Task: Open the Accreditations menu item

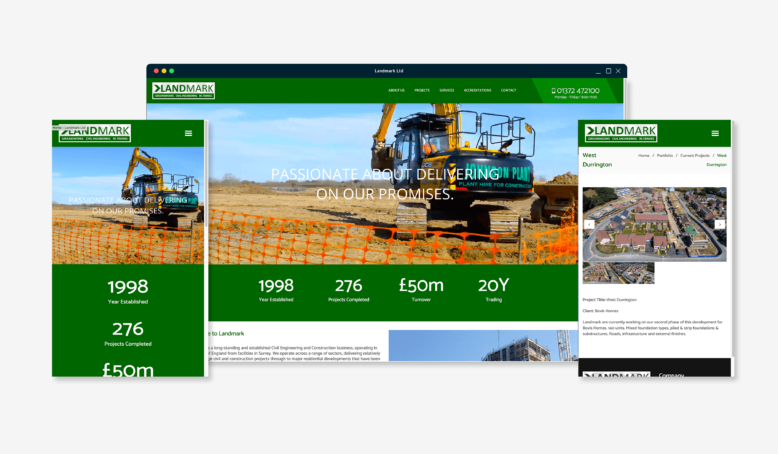Action: [477, 90]
